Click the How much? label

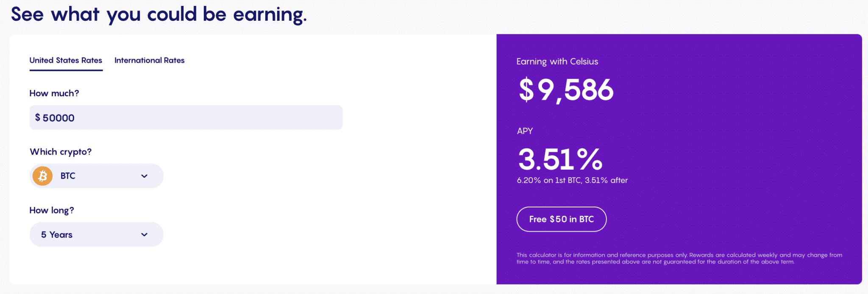point(54,93)
